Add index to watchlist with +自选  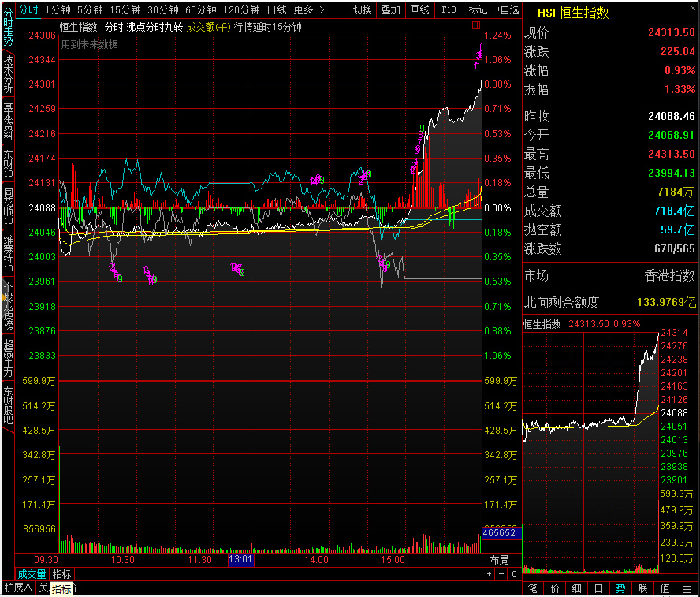(508, 10)
